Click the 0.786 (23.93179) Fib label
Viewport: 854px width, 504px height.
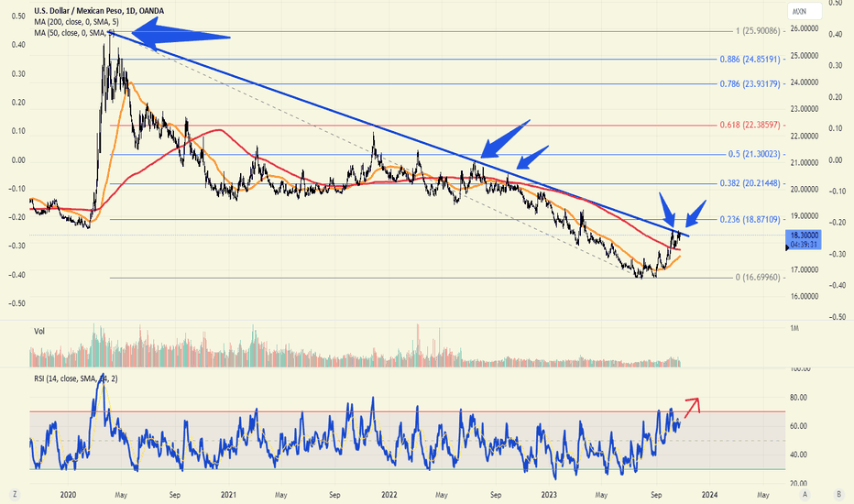pos(750,84)
